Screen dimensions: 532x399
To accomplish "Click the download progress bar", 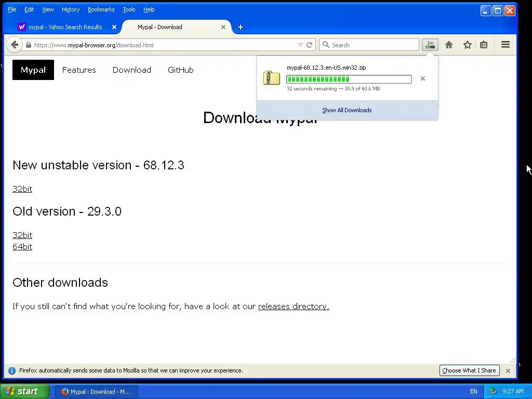I will point(349,79).
